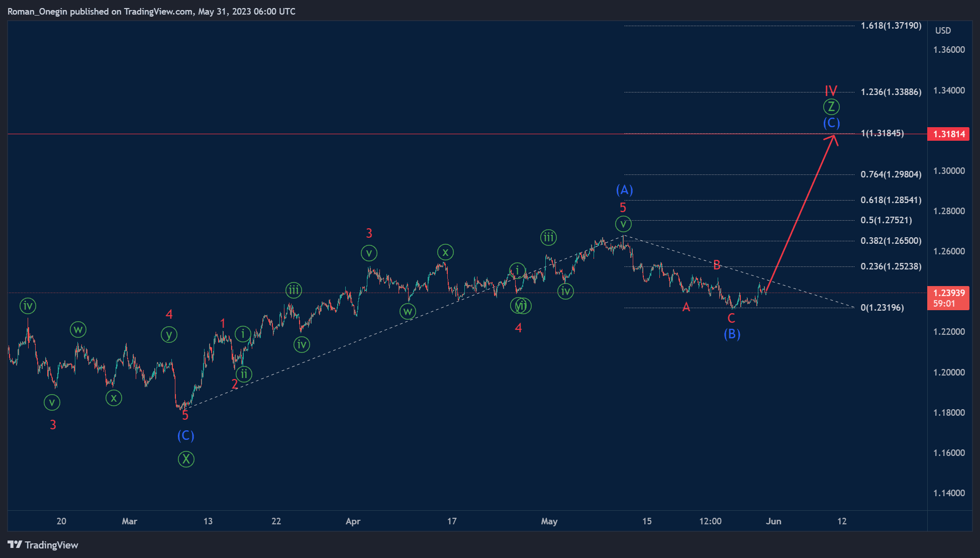This screenshot has height=558, width=980.
Task: Click the circled X wave marker below (C)
Action: [x=186, y=458]
